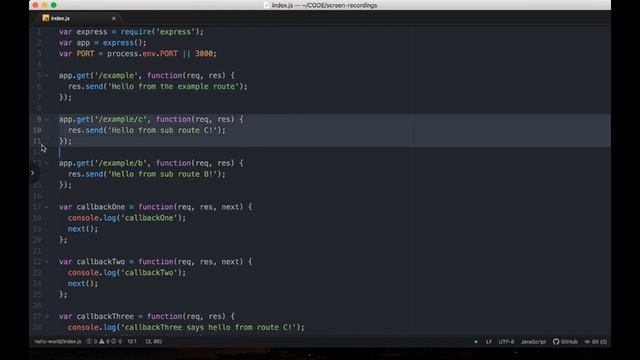Open the GitHub panel from status bar
640x360 pixels.
(x=565, y=342)
